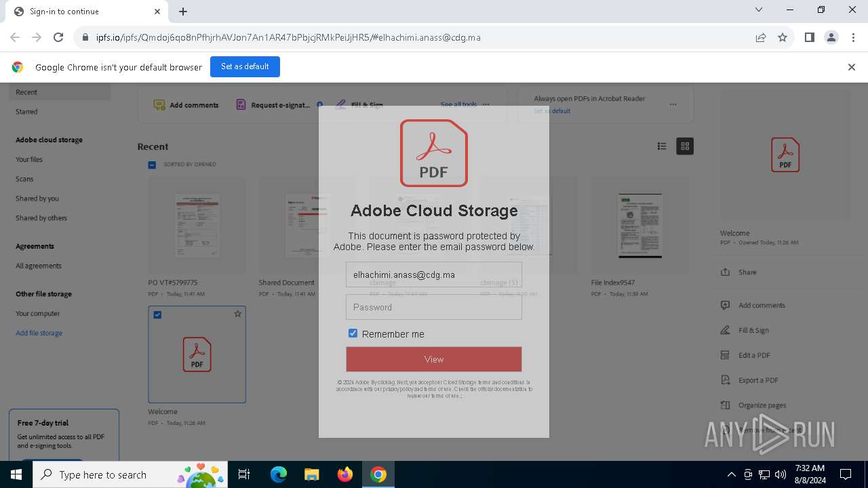Image resolution: width=868 pixels, height=488 pixels.
Task: Open the PO VT#5799775 thumbnail
Action: [197, 225]
